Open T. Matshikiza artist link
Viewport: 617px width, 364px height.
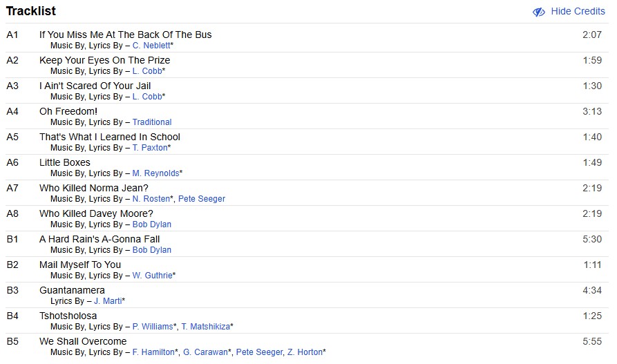[x=205, y=327]
